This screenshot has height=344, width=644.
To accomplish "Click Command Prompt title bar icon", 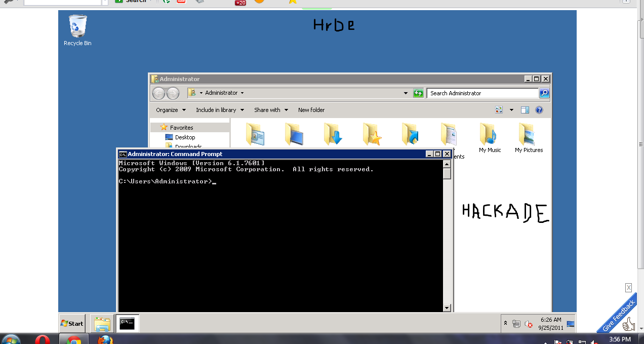I will tap(123, 154).
